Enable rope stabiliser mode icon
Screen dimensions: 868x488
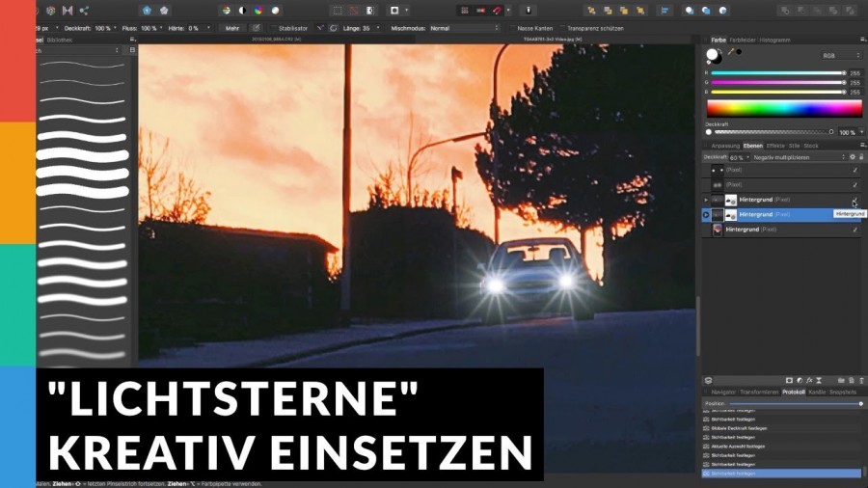[320, 28]
